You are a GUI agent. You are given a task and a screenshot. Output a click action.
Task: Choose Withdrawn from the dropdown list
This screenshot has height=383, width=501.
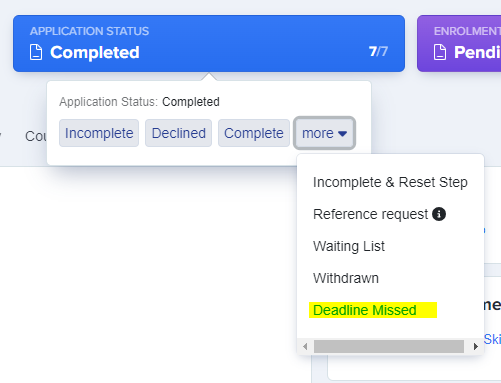tap(346, 278)
